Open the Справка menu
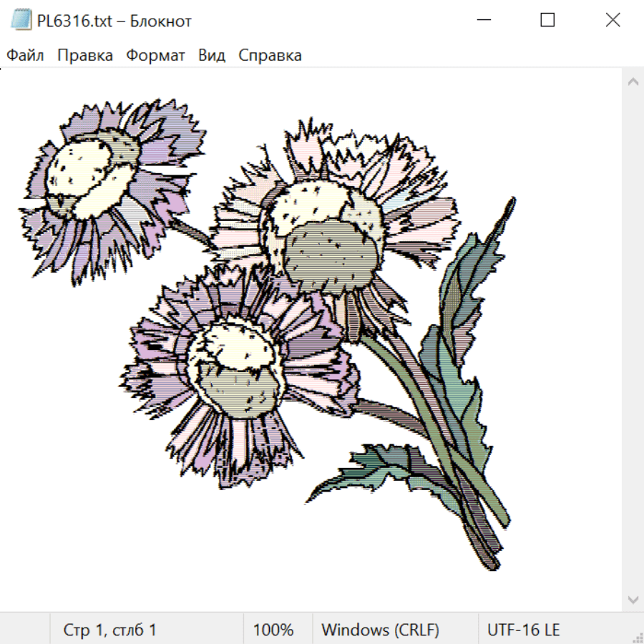This screenshot has width=644, height=644. click(x=270, y=56)
